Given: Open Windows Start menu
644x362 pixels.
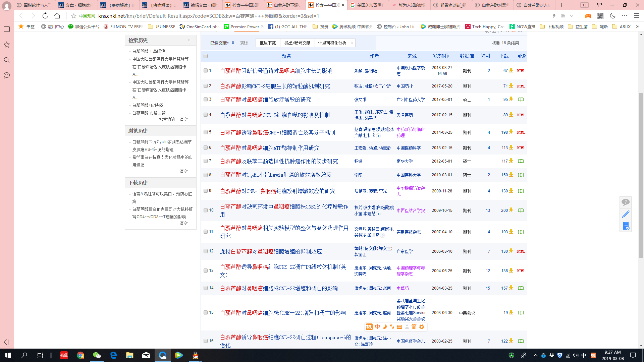Looking at the screenshot, I should pyautogui.click(x=8, y=355).
